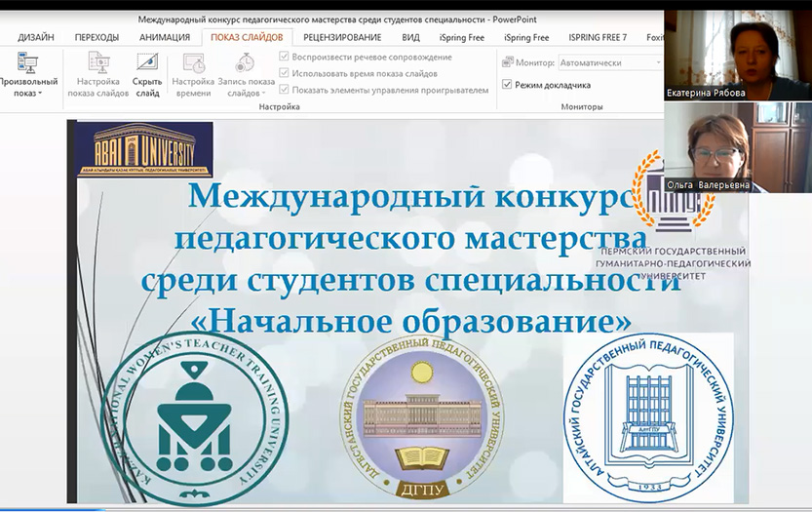812x512 pixels.
Task: Open the АНИМАЦИЯ ribbon tab
Action: pos(164,37)
